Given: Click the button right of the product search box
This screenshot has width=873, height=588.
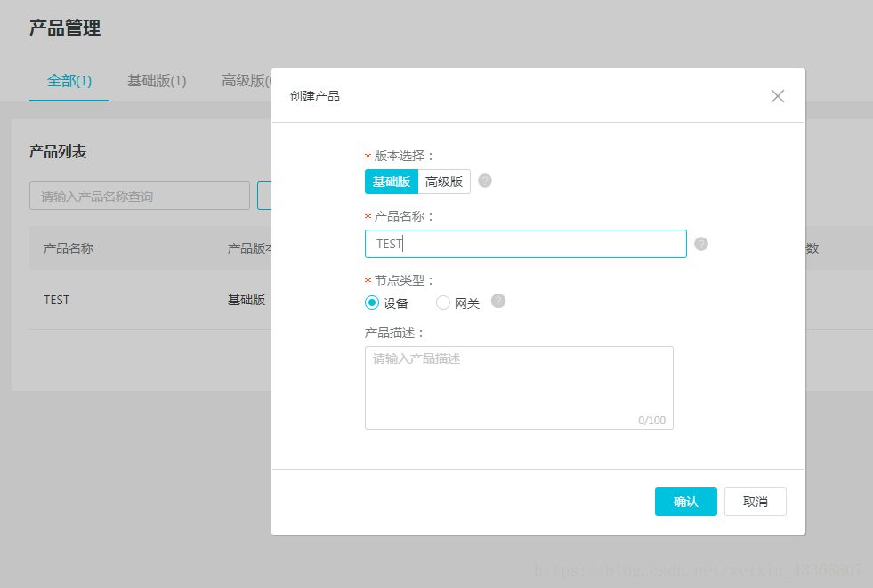Looking at the screenshot, I should 264,197.
